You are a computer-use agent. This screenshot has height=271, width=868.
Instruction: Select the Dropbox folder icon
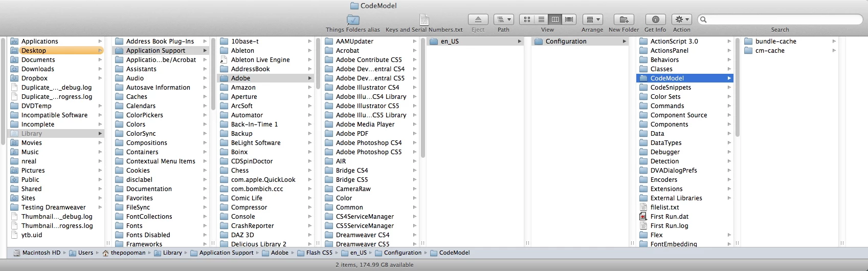point(14,78)
